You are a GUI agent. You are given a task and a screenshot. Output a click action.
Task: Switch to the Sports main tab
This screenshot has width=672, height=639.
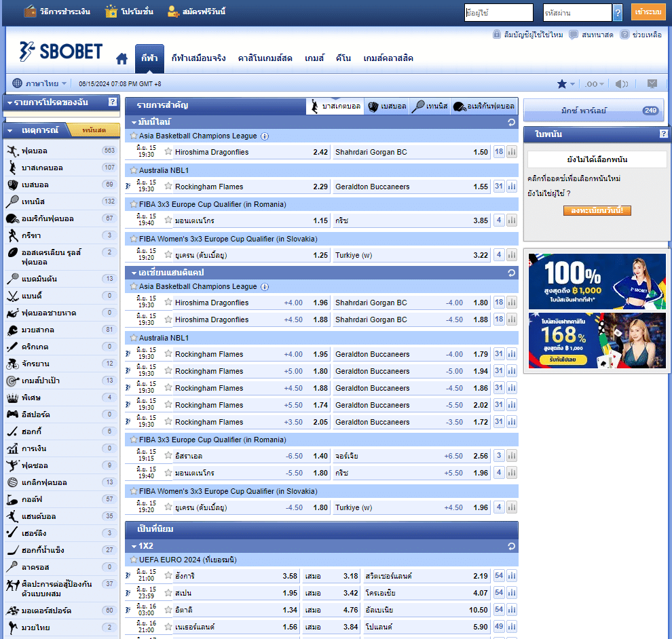[149, 58]
